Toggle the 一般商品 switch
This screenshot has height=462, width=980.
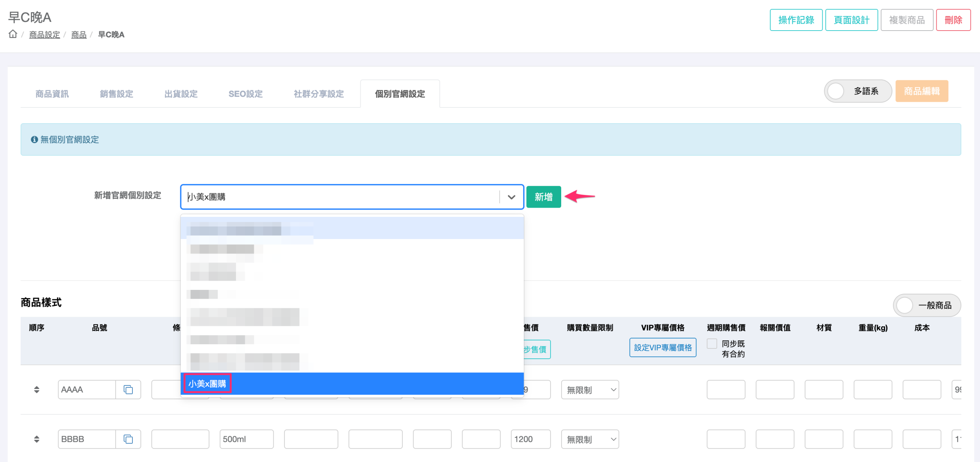(905, 305)
